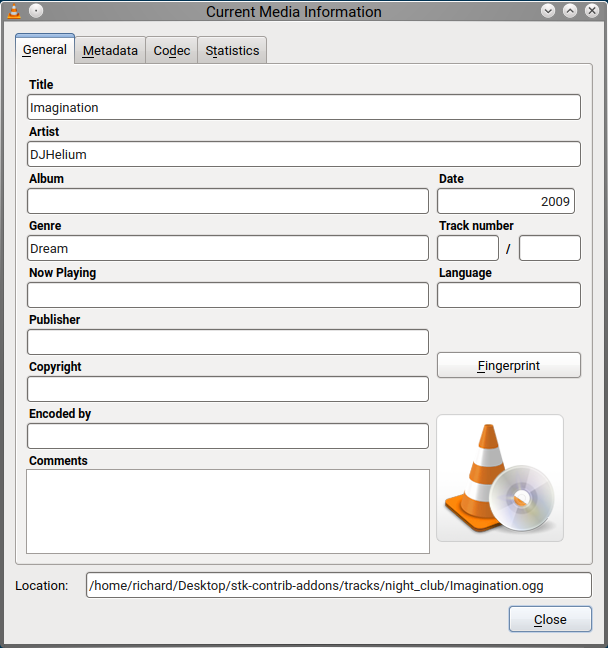Focus the Artist field with DJHelium
The height and width of the screenshot is (648, 608).
click(304, 154)
